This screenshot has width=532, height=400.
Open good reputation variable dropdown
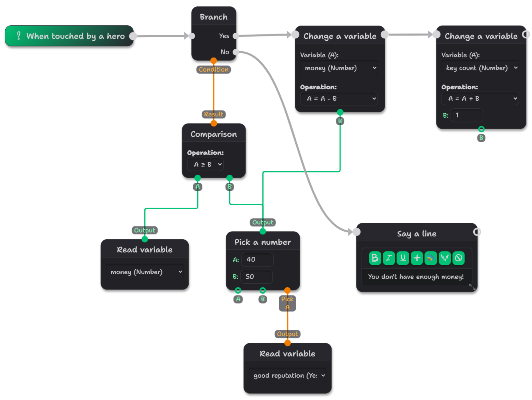coord(288,376)
